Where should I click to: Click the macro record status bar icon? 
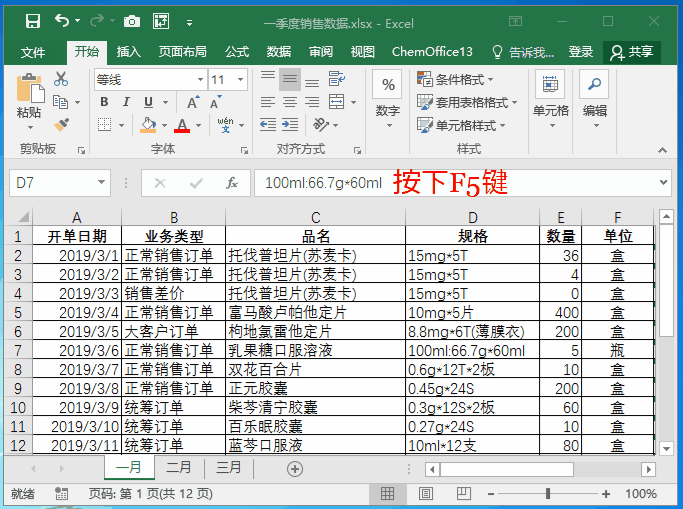[x=61, y=494]
